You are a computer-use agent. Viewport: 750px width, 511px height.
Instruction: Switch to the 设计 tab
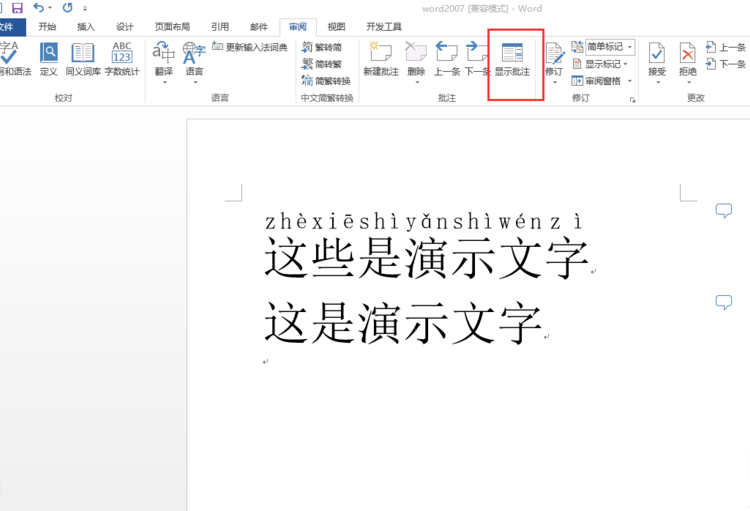pyautogui.click(x=125, y=27)
